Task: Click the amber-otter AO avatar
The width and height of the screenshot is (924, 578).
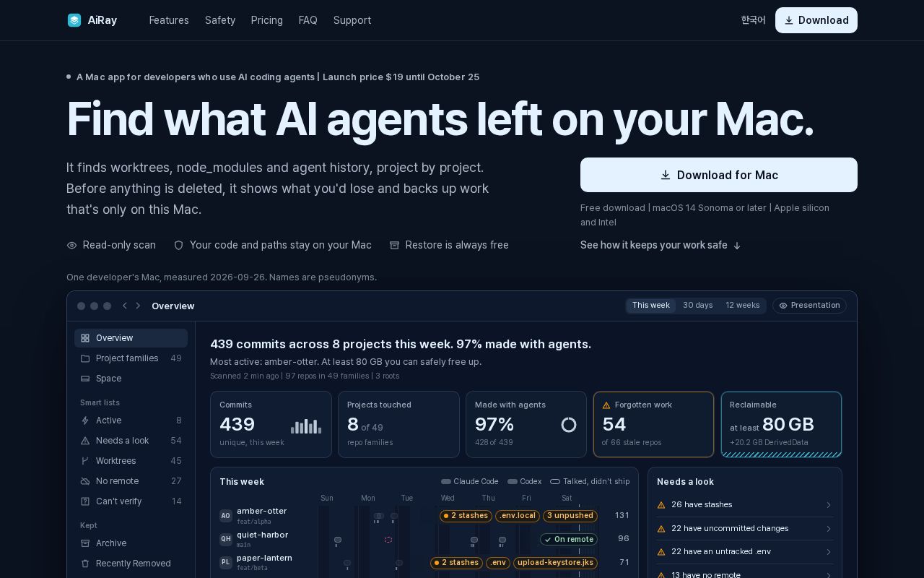Action: (x=226, y=516)
